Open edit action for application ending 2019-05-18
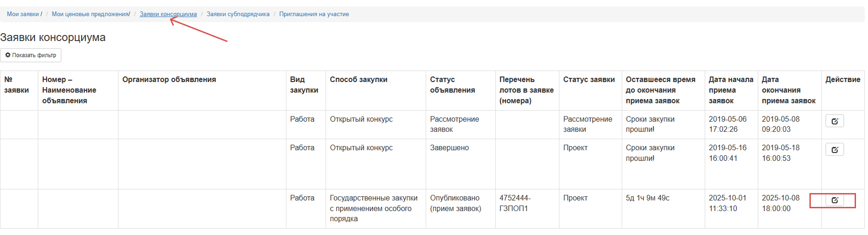 (x=834, y=150)
